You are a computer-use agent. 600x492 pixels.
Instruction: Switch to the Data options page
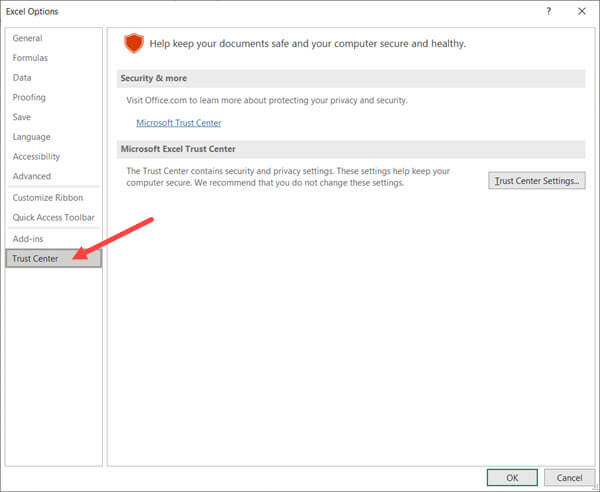[22, 78]
